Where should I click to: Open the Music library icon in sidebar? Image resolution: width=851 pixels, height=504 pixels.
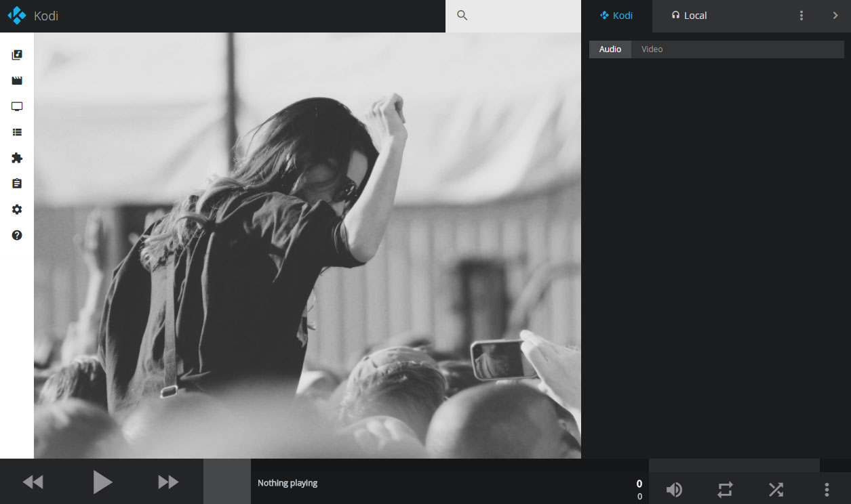(x=17, y=55)
